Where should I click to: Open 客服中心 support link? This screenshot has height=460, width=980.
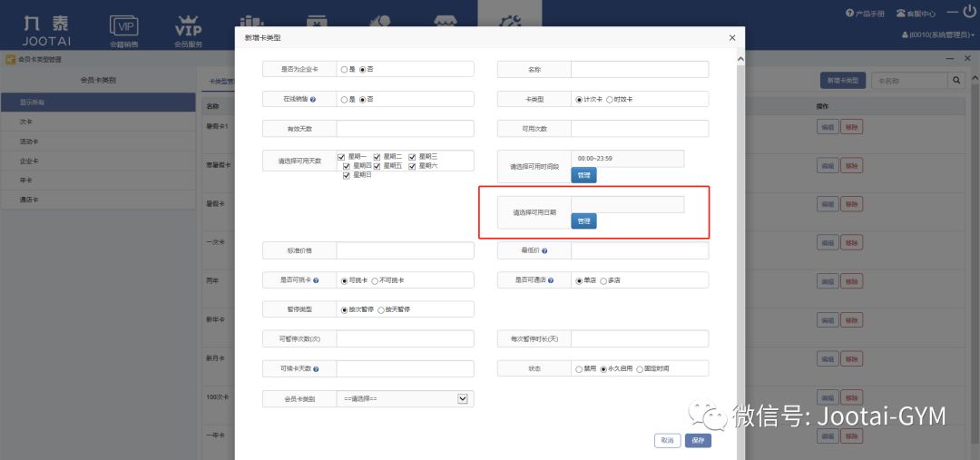point(916,13)
